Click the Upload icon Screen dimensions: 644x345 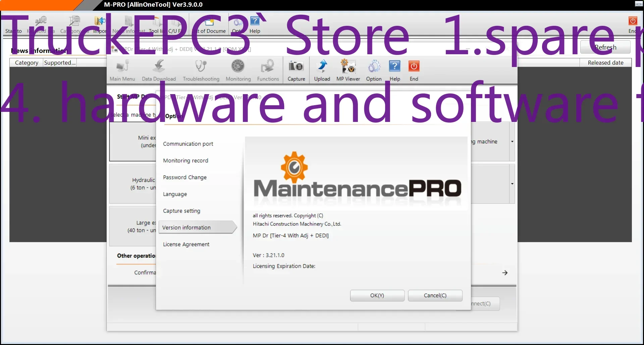coord(322,69)
